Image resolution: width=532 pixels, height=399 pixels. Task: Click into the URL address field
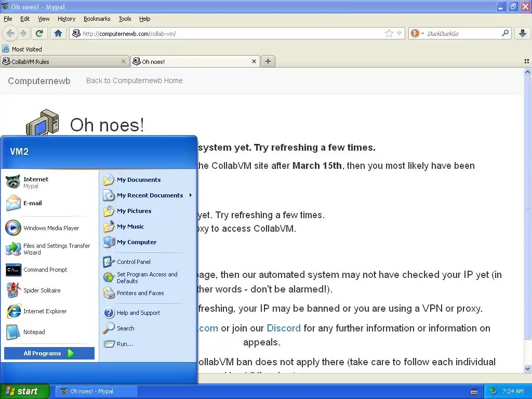232,33
